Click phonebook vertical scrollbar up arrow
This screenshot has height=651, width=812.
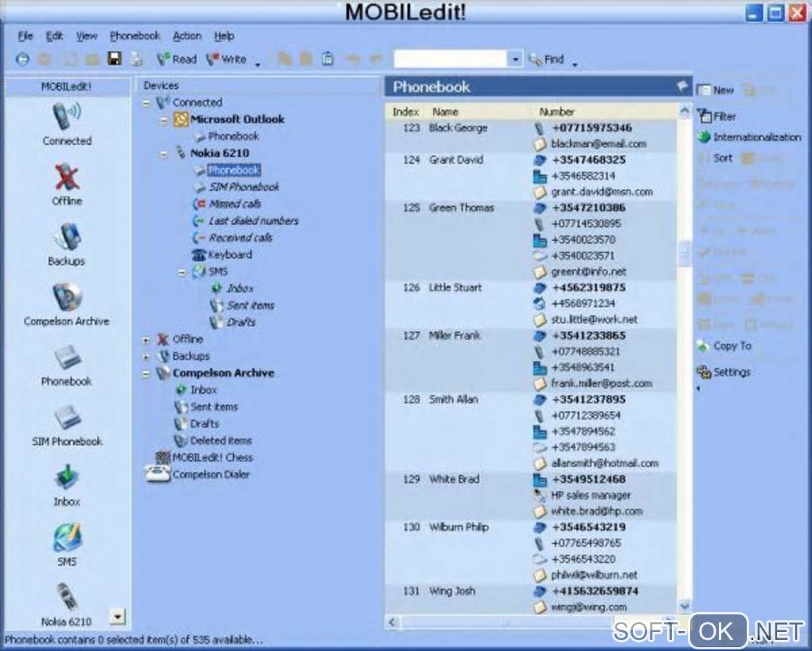click(x=684, y=111)
